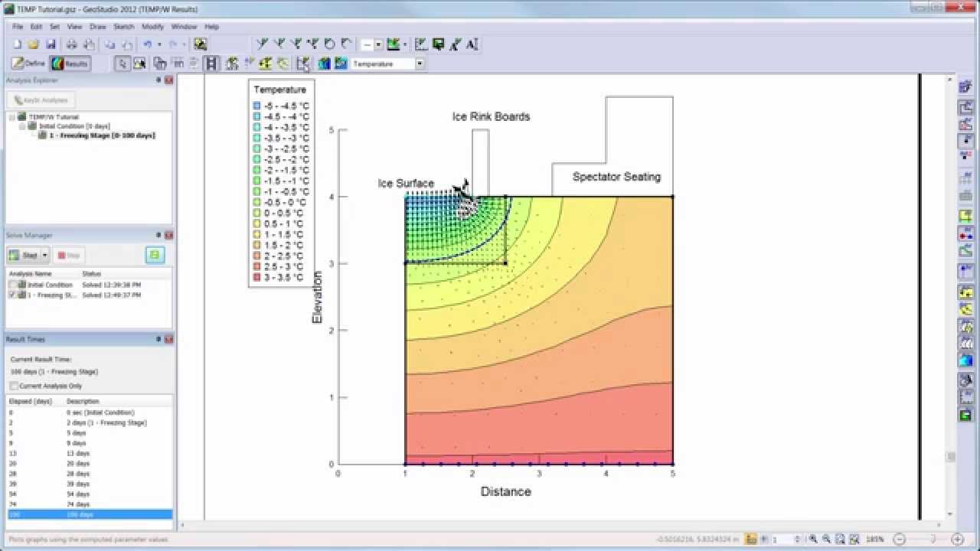Click the sketch text A icon
This screenshot has height=551, width=980.
coord(472,44)
